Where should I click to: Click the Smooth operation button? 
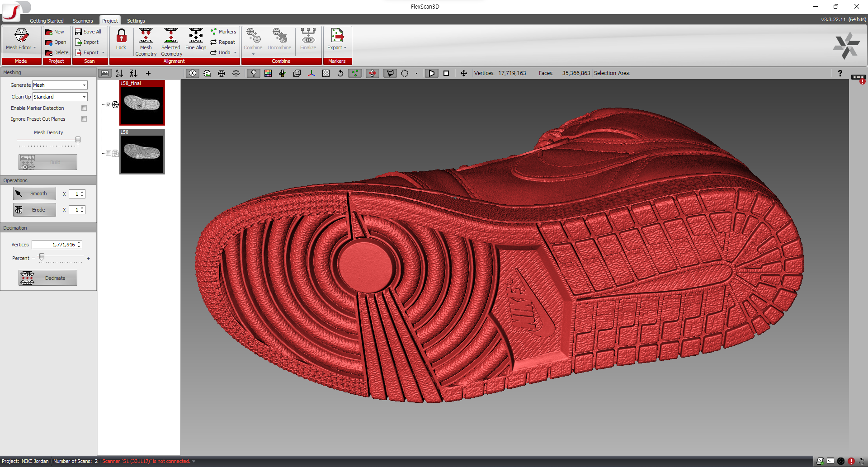pyautogui.click(x=35, y=193)
